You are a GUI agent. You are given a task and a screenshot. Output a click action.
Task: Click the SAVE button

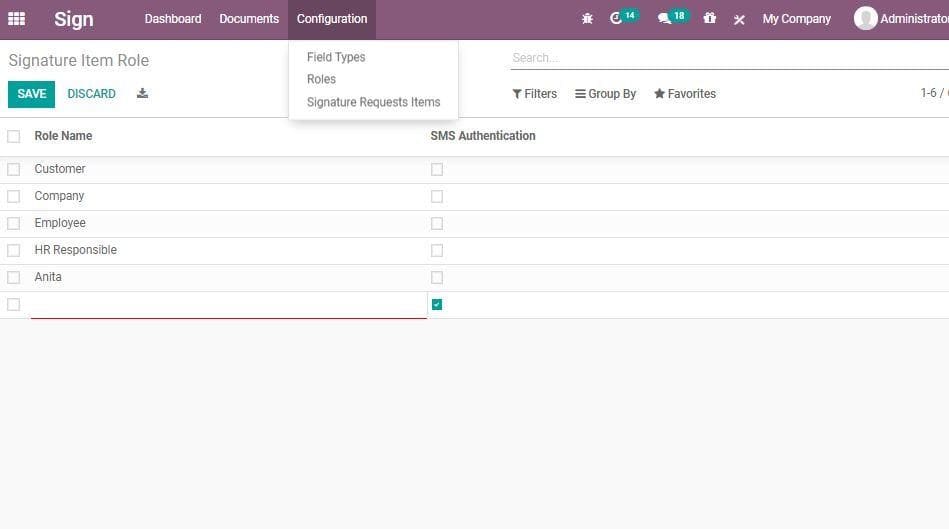(x=31, y=94)
